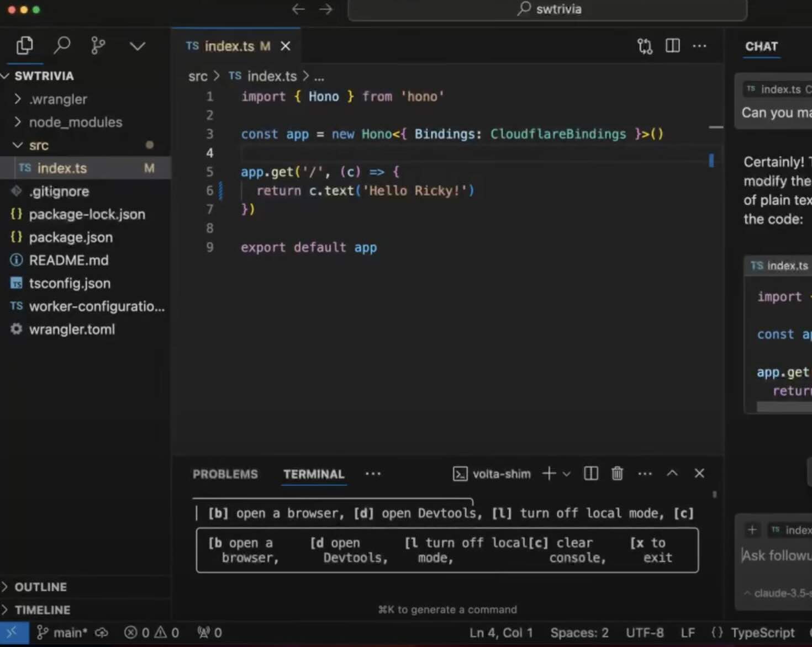Select the index.ts editor tab
This screenshot has width=812, height=647.
point(238,46)
